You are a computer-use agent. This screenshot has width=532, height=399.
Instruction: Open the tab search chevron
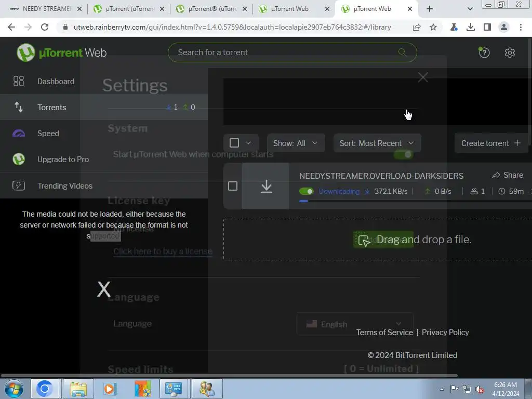(470, 9)
